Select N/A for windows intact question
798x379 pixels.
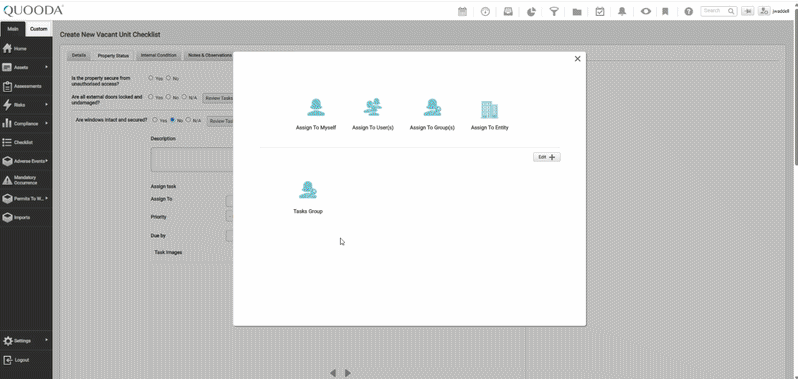pos(188,120)
